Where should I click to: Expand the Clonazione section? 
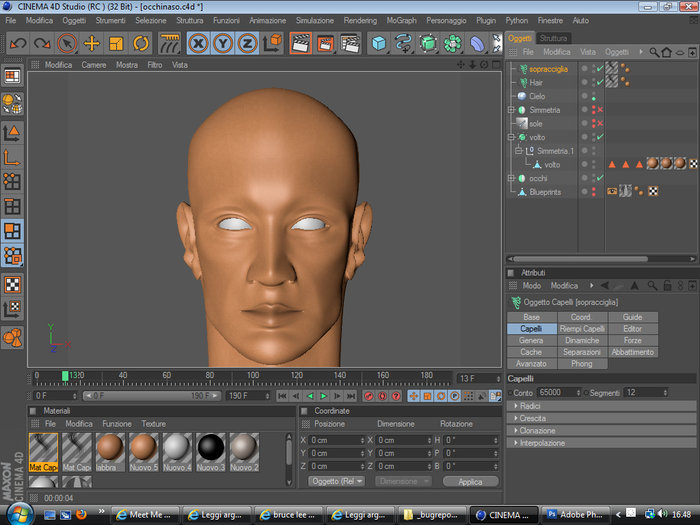[x=536, y=430]
